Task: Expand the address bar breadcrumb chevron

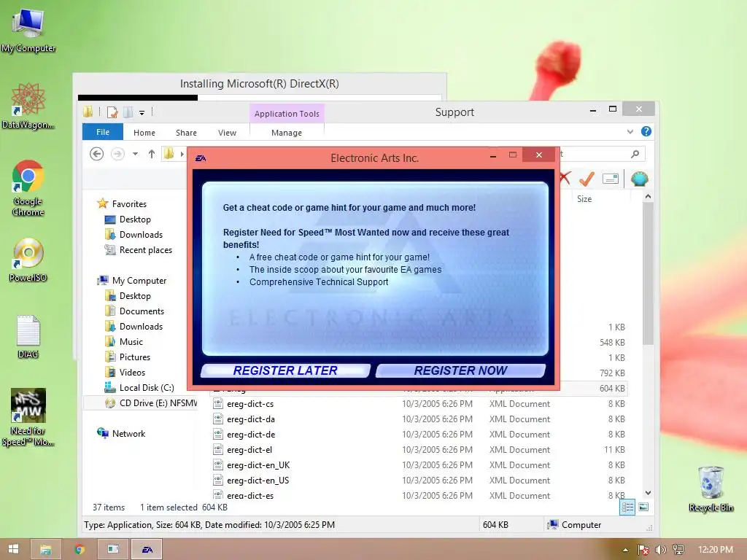Action: pyautogui.click(x=182, y=154)
